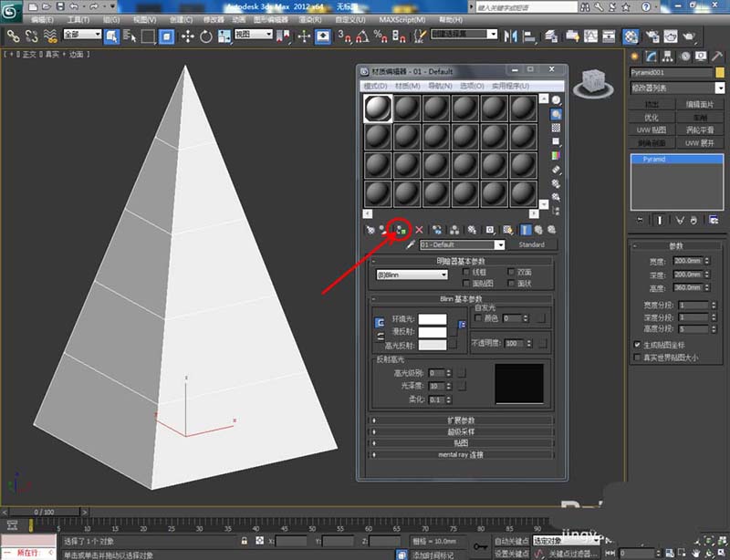Enable the 双面 (2-Sided) checkbox
730x560 pixels.
tap(512, 273)
